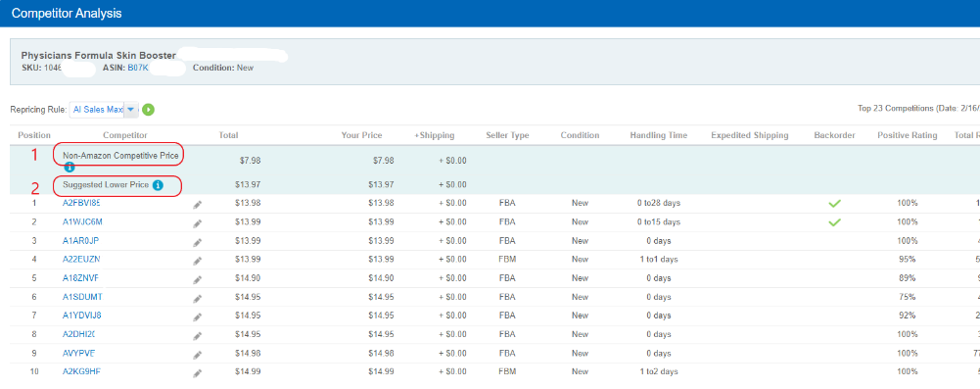Click Total $14.90 in A18ZNVF row
980x389 pixels.
tap(248, 277)
